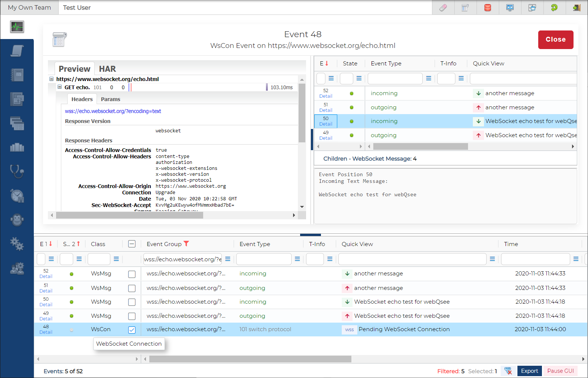
Task: Click the preview pane horizontal scrollbar thumb
Action: click(x=130, y=215)
